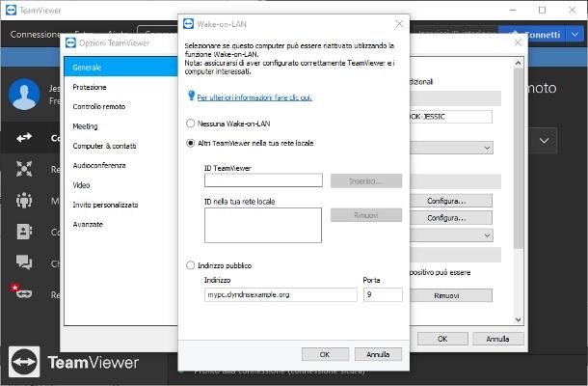Click the Indirizzo field with mypc.dyndnsexample.org
The height and width of the screenshot is (386, 588).
click(x=281, y=294)
